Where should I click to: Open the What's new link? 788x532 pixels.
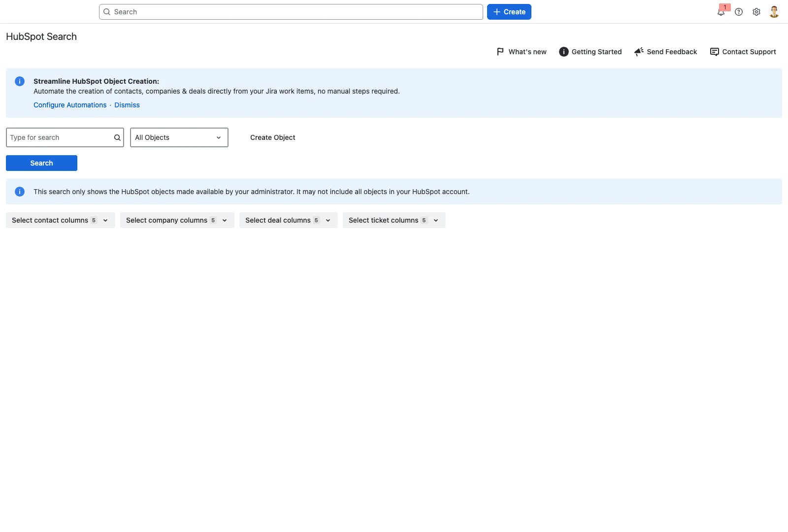pyautogui.click(x=522, y=52)
